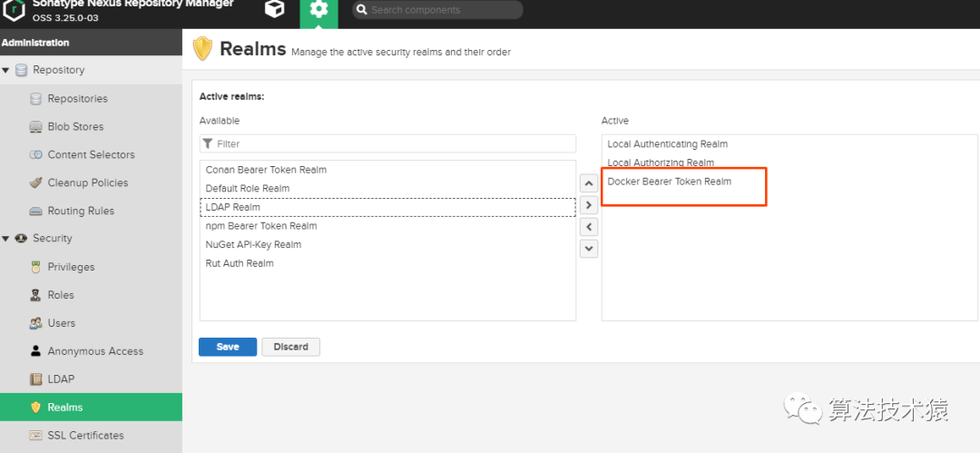The height and width of the screenshot is (453, 980).
Task: Open the SSL Certificates menu item
Action: tap(85, 436)
